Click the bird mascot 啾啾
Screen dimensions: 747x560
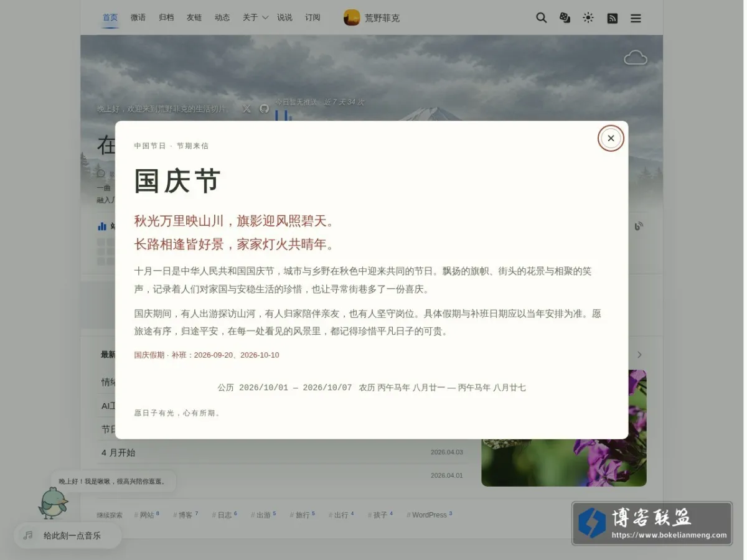click(x=54, y=503)
